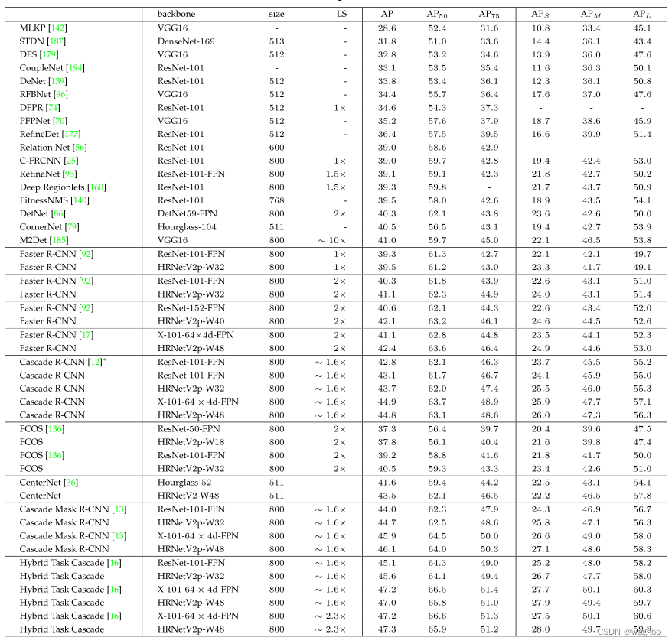
Task: Select the DenseNet-169 backbone cell
Action: 186,41
